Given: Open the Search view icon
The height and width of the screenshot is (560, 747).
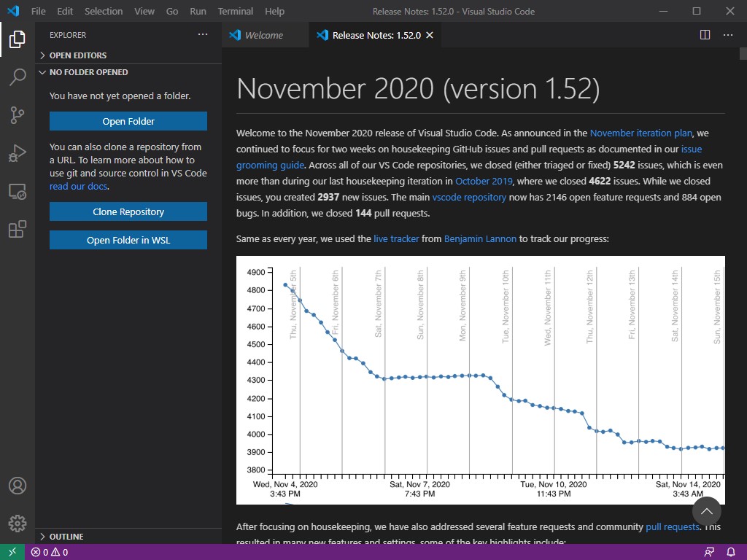Looking at the screenshot, I should click(x=18, y=77).
